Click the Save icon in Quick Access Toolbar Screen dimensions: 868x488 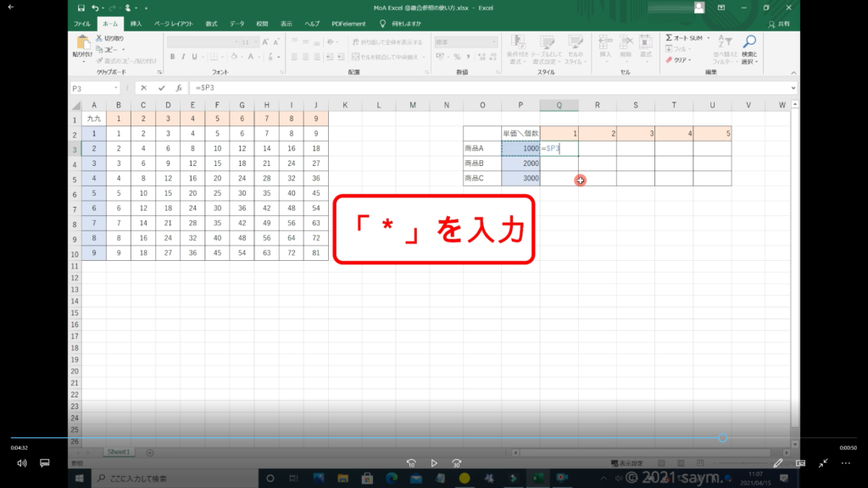coord(81,8)
